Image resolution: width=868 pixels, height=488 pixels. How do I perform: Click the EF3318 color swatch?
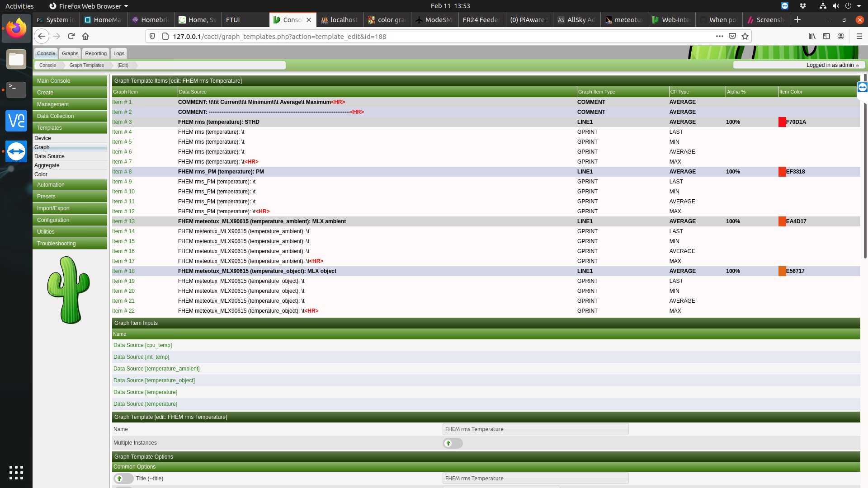coord(782,172)
